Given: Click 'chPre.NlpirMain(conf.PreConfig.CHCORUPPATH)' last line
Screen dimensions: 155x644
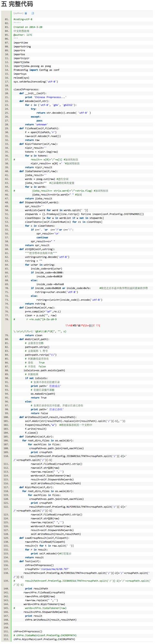Looking at the screenshot, I should 44,639.
